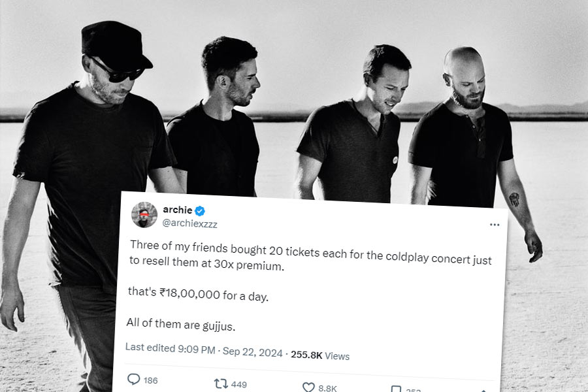Click the blue verified badge beside archie
Image resolution: width=588 pixels, height=392 pixels.
click(200, 211)
